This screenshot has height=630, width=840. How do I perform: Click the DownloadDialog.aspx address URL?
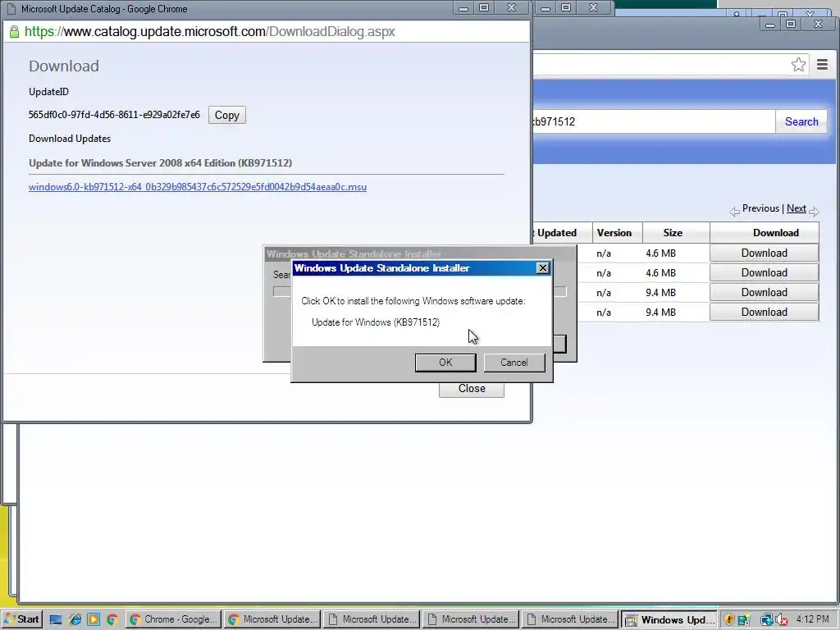pyautogui.click(x=210, y=32)
